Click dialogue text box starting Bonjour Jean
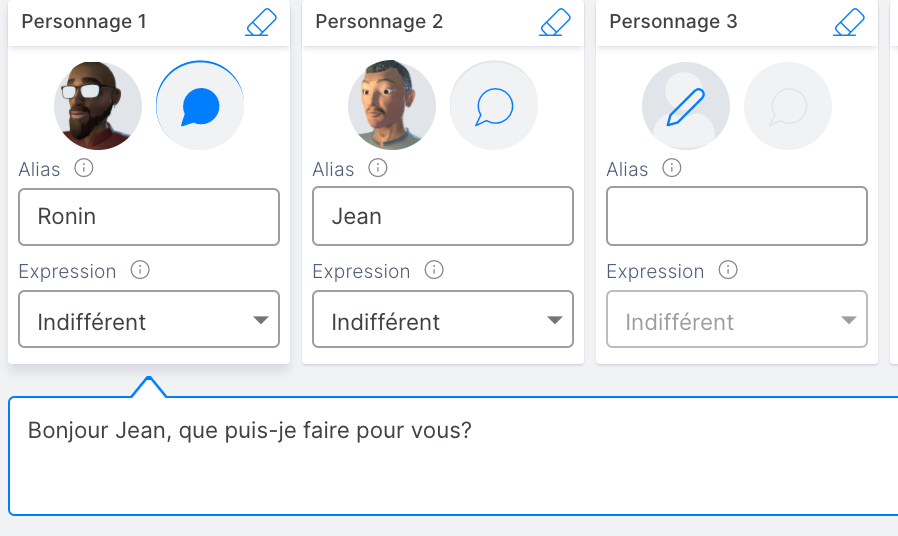Viewport: 898px width, 536px height. tap(454, 456)
